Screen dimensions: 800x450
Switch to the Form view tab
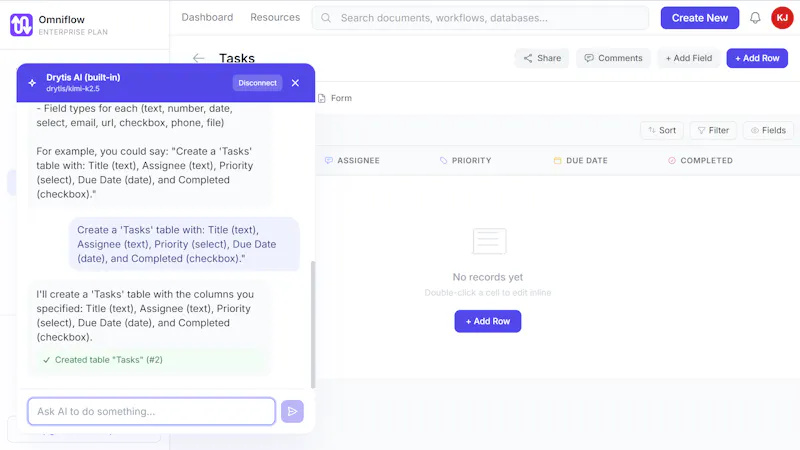point(335,98)
